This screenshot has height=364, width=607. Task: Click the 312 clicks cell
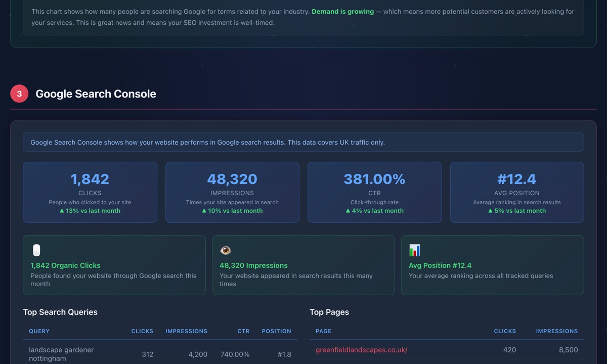[x=147, y=354]
